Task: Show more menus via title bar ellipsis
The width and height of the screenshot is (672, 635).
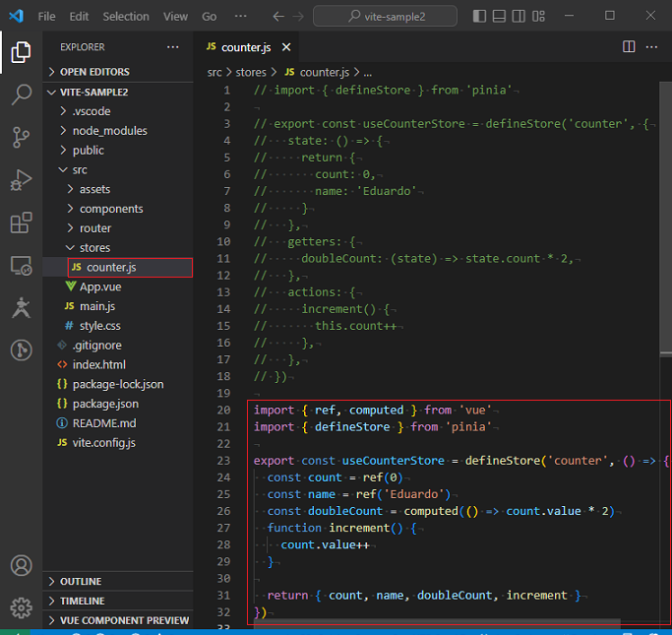Action: click(x=240, y=17)
